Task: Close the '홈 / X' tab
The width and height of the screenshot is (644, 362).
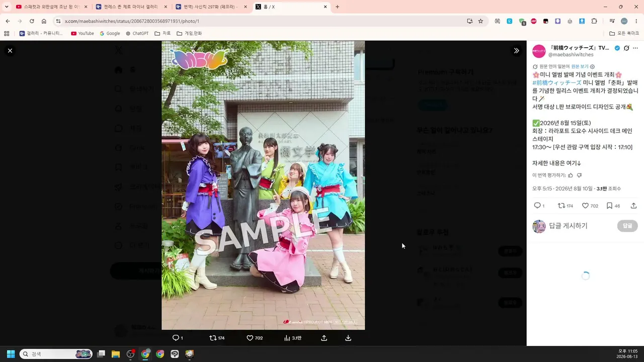Action: click(x=325, y=7)
